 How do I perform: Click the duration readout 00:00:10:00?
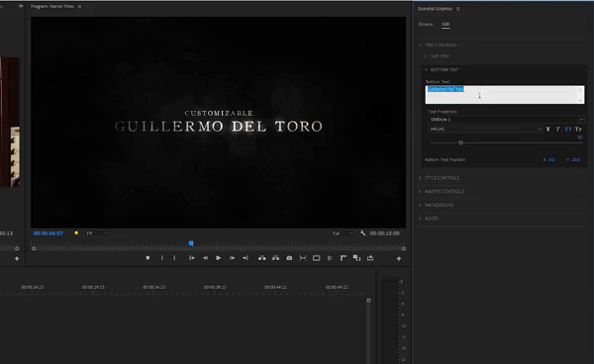click(x=384, y=233)
